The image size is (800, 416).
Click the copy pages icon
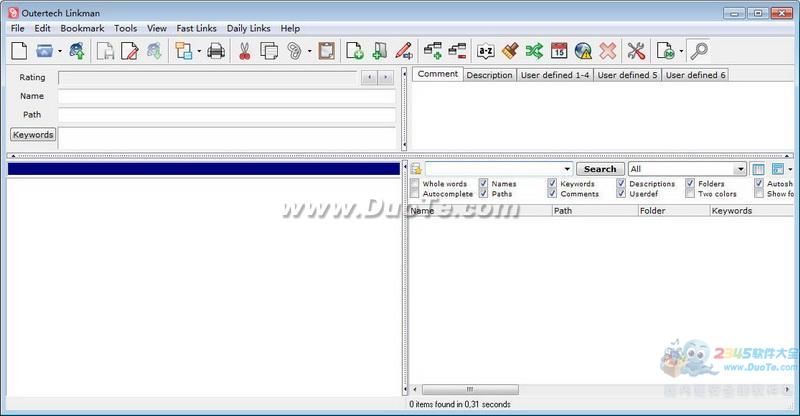(269, 51)
